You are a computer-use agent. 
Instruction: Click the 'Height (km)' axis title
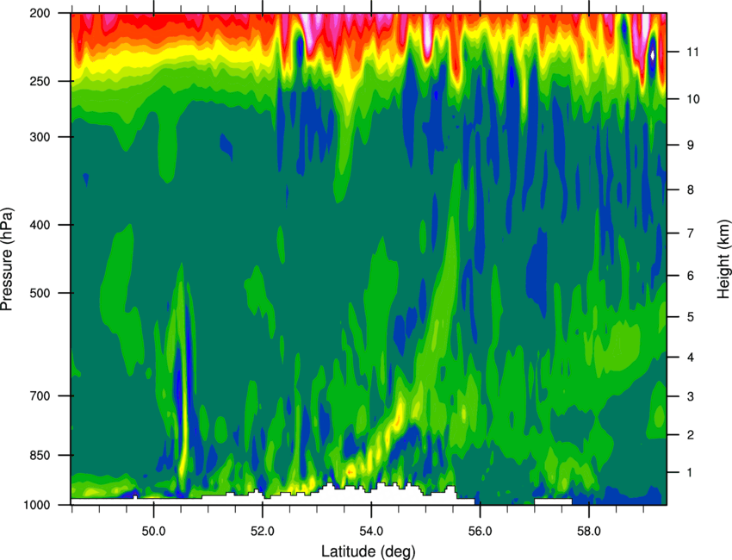[723, 258]
